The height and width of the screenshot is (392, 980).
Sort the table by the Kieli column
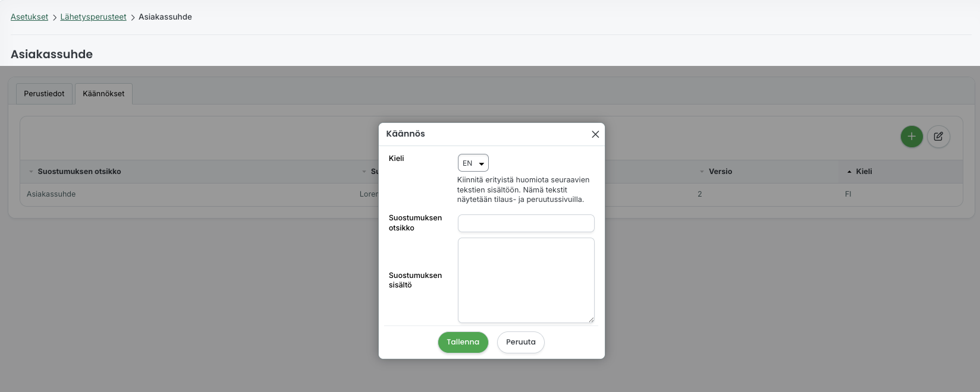864,172
